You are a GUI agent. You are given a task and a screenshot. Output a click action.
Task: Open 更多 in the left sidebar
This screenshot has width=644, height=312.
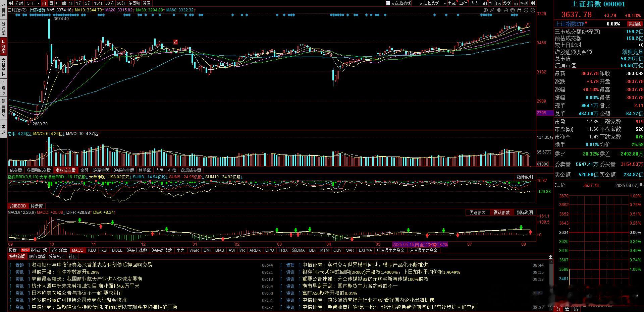point(3,129)
